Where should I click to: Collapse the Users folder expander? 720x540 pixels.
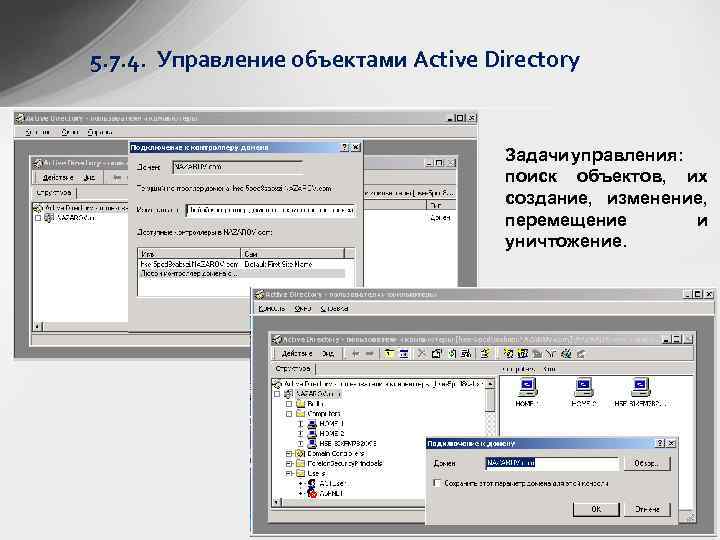coord(289,473)
